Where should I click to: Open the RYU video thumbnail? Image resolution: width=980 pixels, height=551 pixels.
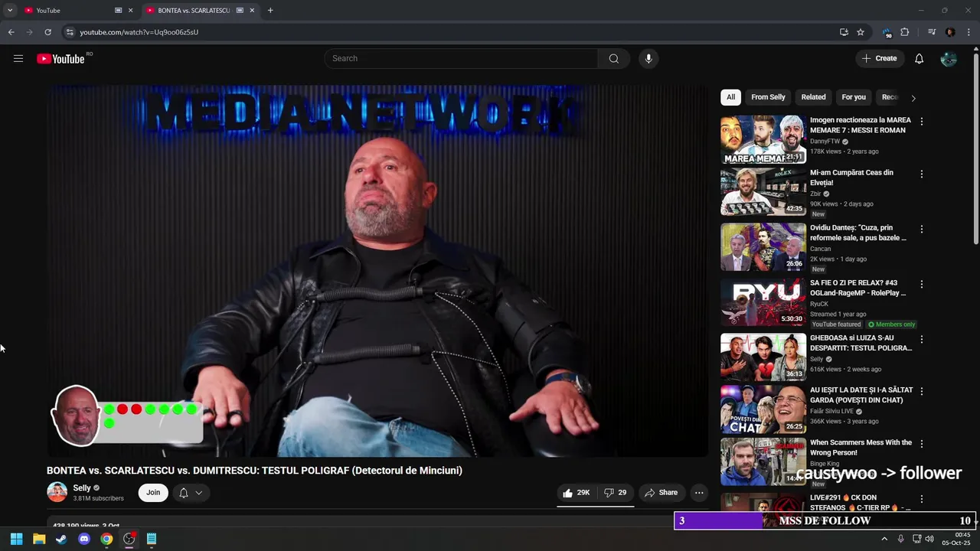tap(763, 302)
